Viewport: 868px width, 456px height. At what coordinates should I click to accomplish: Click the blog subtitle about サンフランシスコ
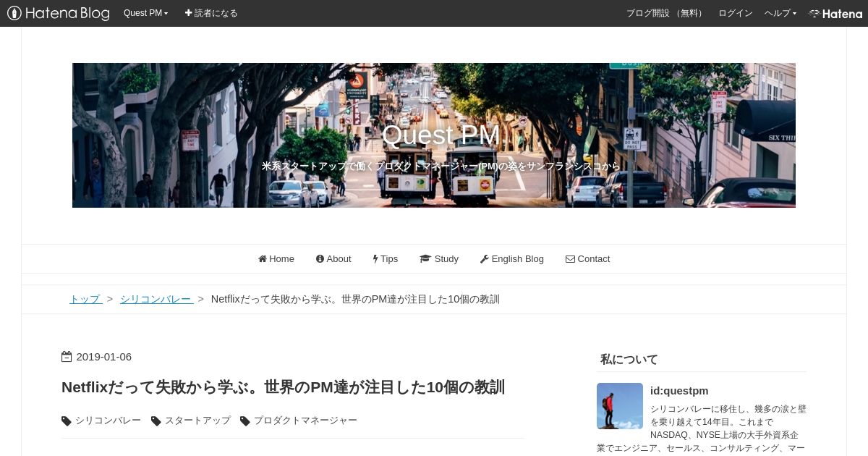(x=441, y=166)
